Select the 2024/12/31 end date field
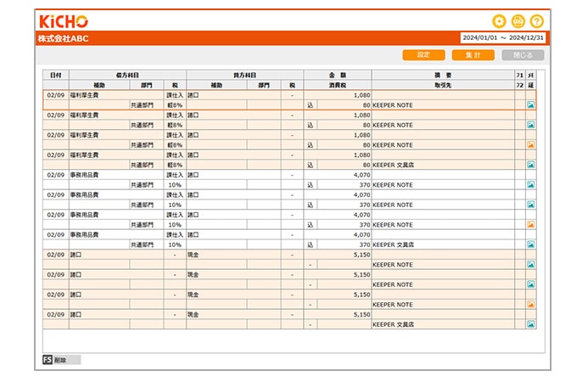The height and width of the screenshot is (382, 588). (527, 38)
